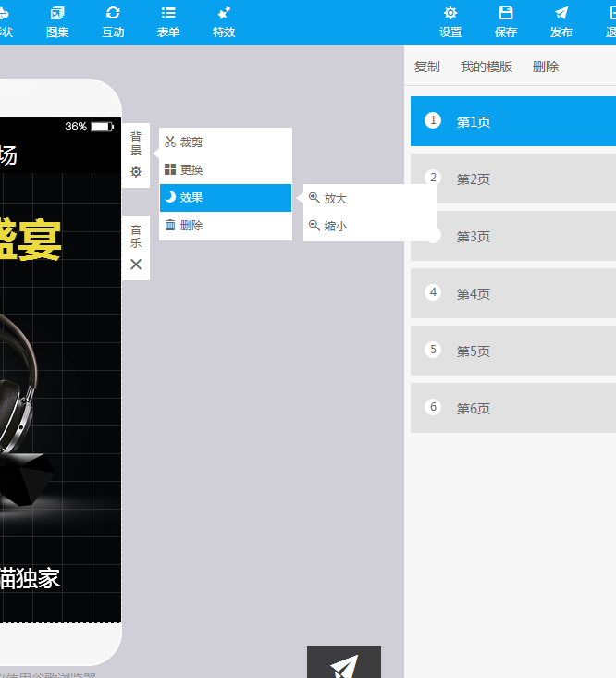
Task: Select page 第6页
Action: click(513, 408)
